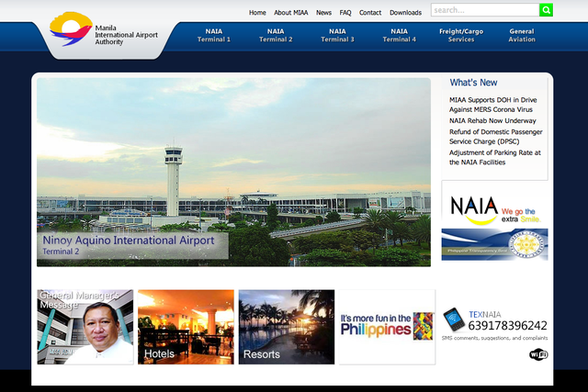
Task: Click the WiFi icon
Action: 538,354
